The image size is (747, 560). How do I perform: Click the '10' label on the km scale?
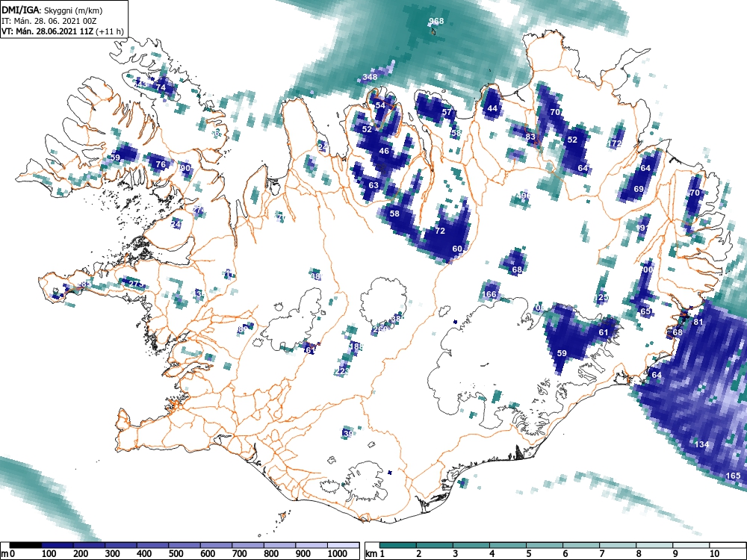coord(714,554)
